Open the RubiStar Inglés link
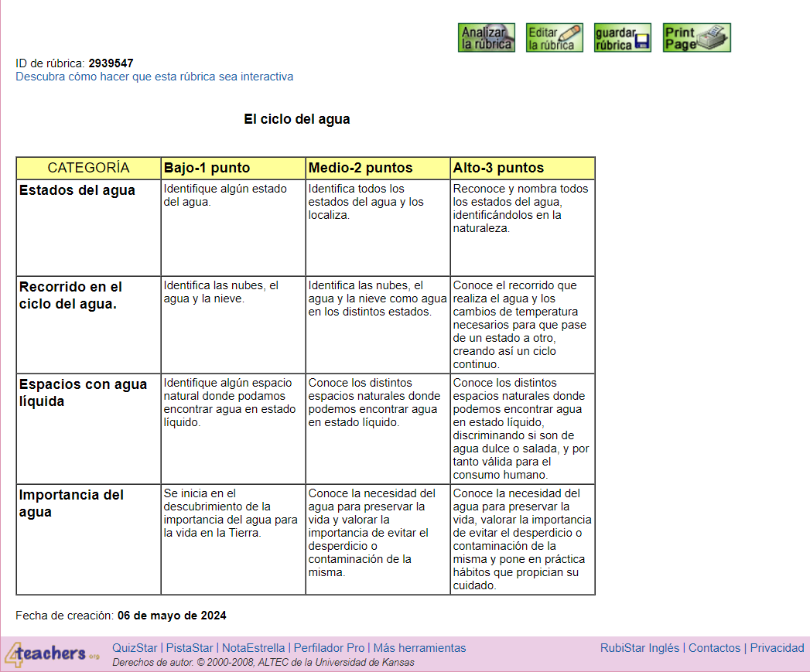Viewport: 810px width, 672px height. click(640, 648)
